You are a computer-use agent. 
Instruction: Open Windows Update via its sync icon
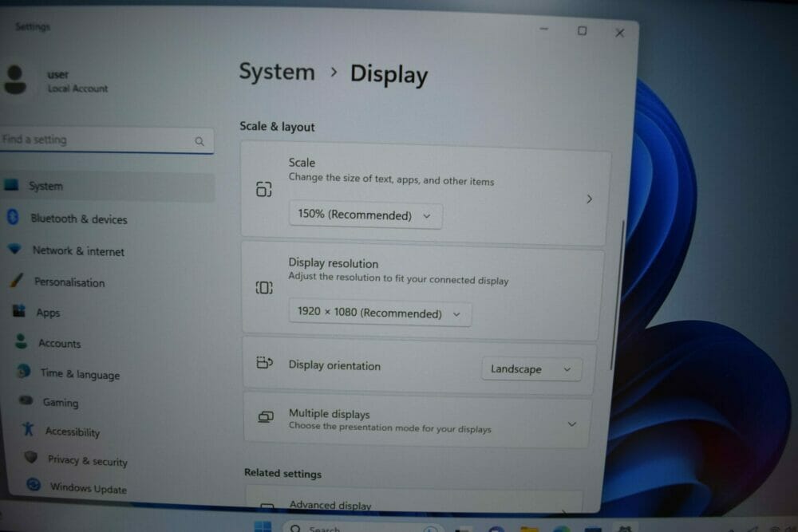click(x=34, y=485)
